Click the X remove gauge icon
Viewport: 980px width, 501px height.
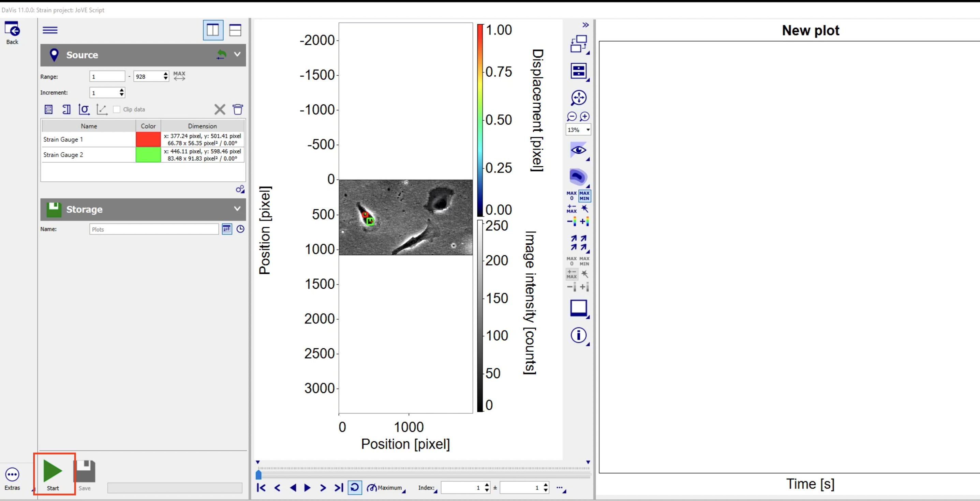220,109
